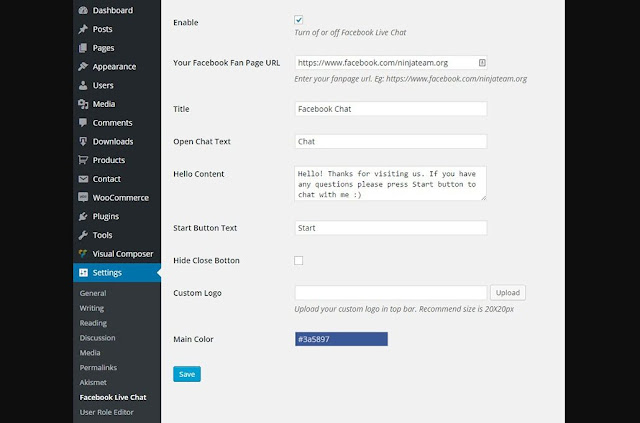Open the Dashboard menu

tap(113, 10)
